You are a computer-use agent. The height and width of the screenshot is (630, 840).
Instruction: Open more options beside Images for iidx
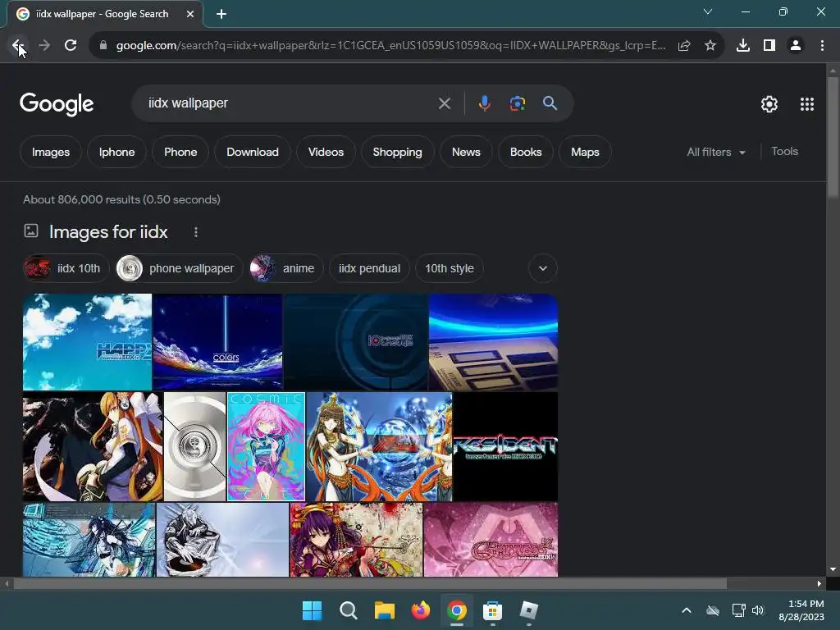[x=195, y=232]
